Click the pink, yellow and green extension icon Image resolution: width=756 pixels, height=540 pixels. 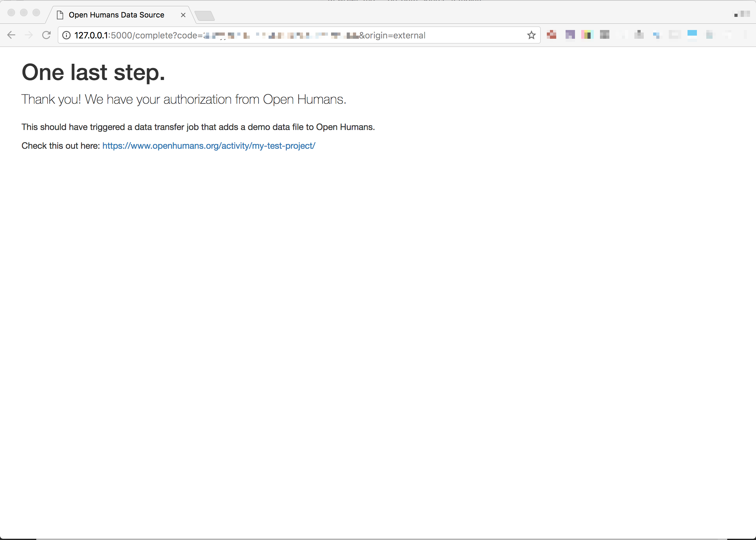[x=587, y=35]
